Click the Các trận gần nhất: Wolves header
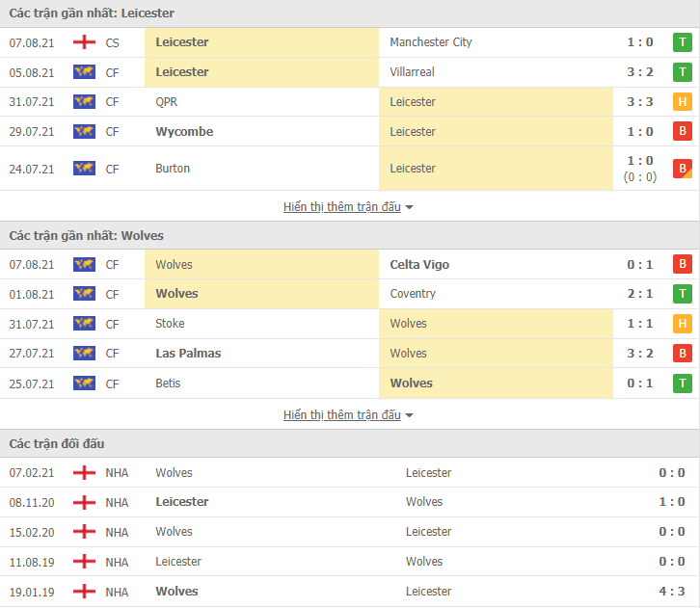 tap(350, 235)
